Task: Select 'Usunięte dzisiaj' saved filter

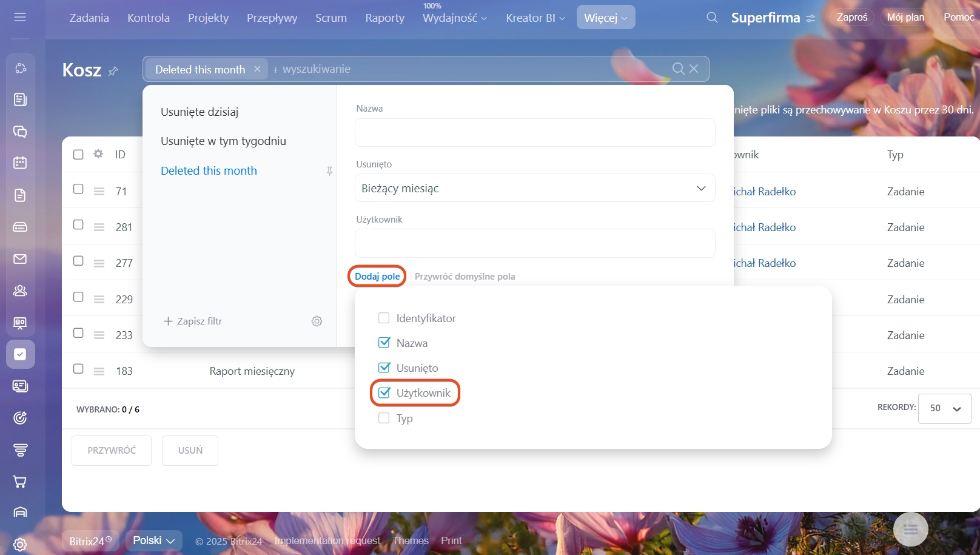Action: click(x=200, y=112)
